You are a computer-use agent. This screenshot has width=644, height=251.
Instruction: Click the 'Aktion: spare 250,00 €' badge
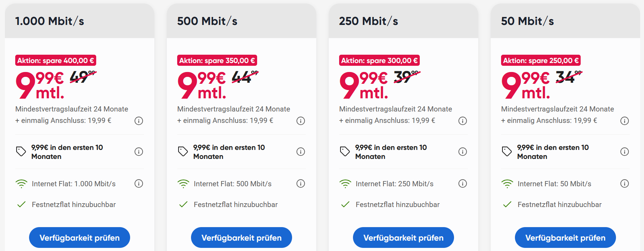click(541, 61)
